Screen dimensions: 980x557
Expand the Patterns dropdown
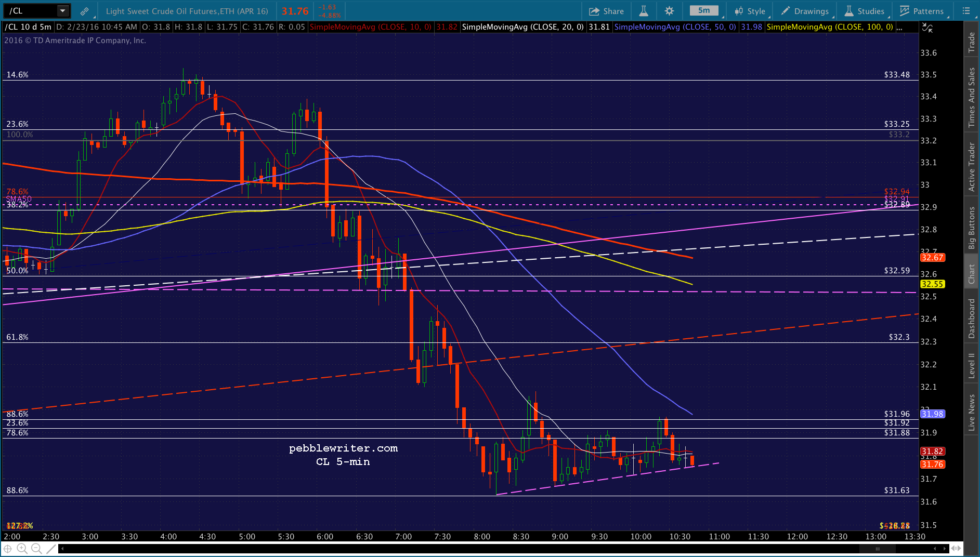coord(922,11)
